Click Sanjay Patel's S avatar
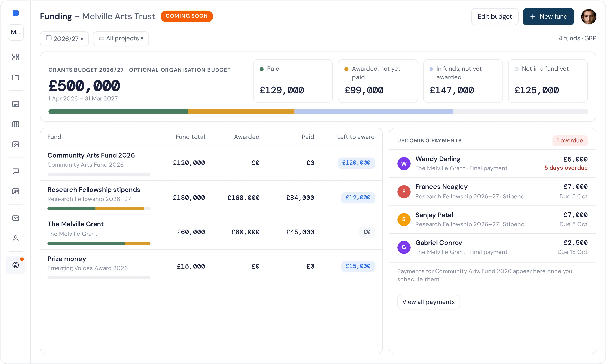Viewport: 606px width, 364px height. 404,220
